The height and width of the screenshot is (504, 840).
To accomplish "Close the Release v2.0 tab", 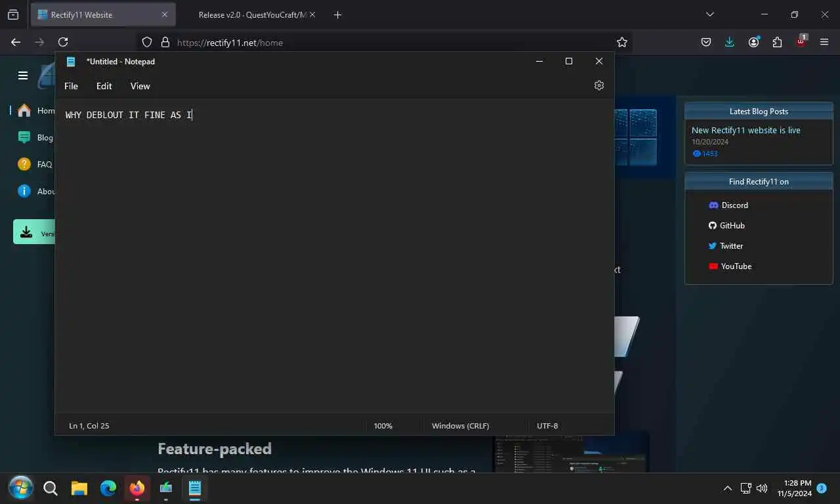I will pos(312,14).
